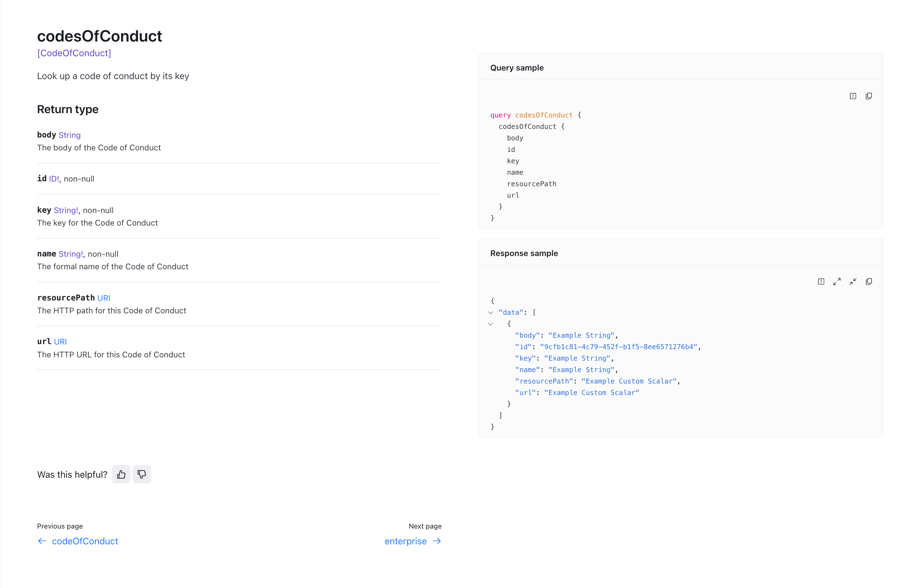This screenshot has width=920, height=588.
Task: Report an issue with the Response sample
Action: tap(821, 281)
